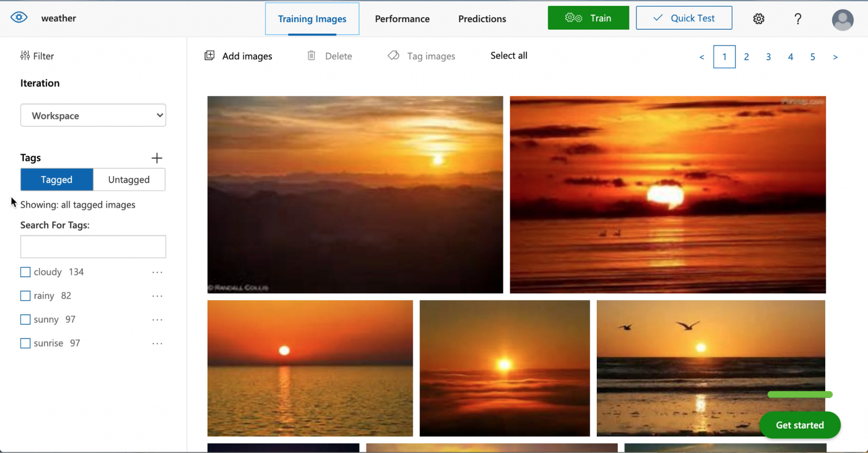Viewport: 868px width, 453px height.
Task: Open the more options menu for sunny tag
Action: coord(157,320)
